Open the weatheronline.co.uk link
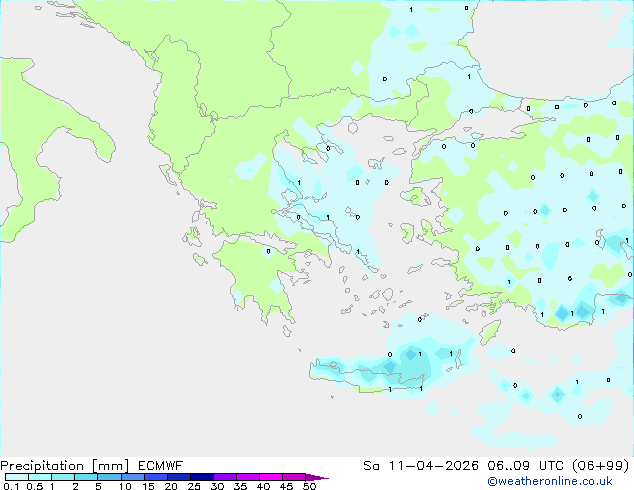This screenshot has height=490, width=634. coord(550,481)
